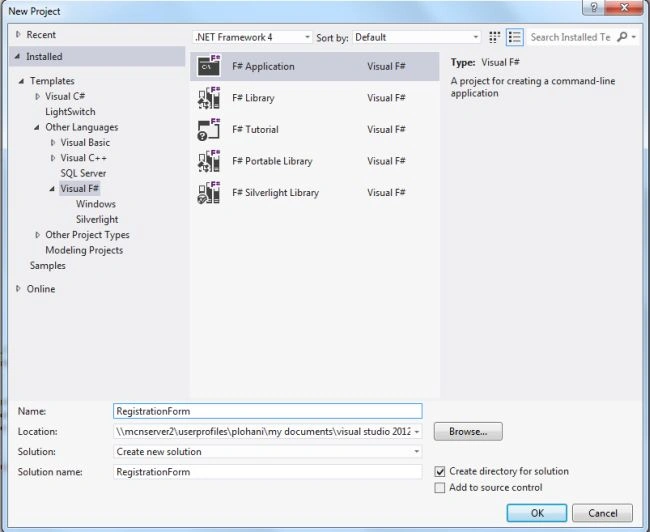Viewport: 650px width, 532px height.
Task: Click the Cancel button
Action: 602,513
